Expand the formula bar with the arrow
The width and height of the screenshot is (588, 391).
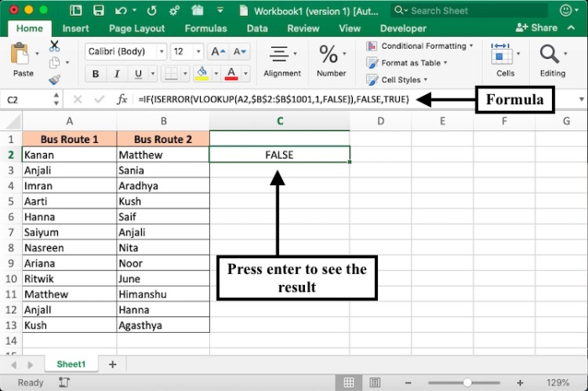click(x=581, y=99)
